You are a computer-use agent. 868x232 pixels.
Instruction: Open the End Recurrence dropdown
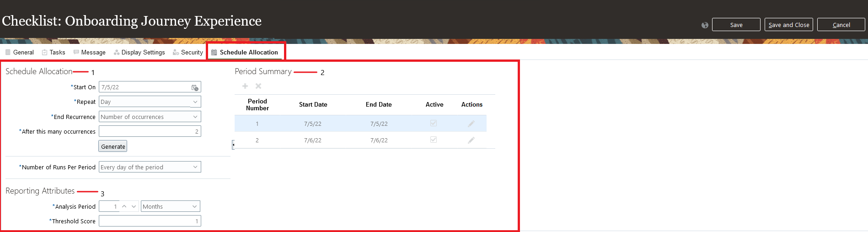(x=195, y=117)
